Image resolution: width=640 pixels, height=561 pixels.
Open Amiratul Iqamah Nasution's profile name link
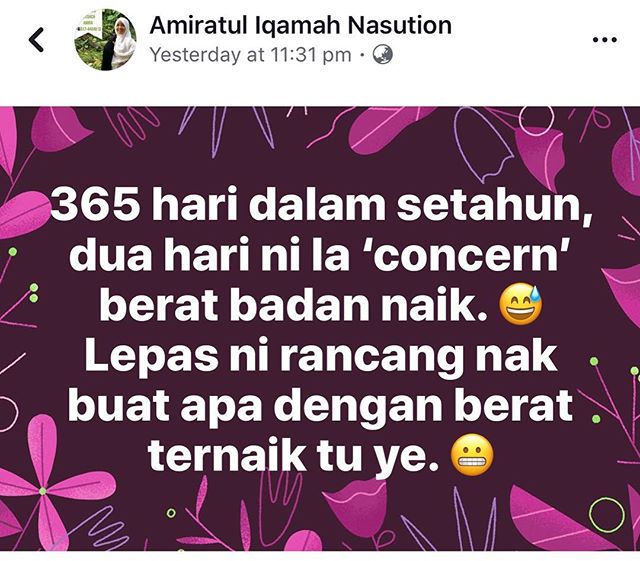click(x=300, y=25)
